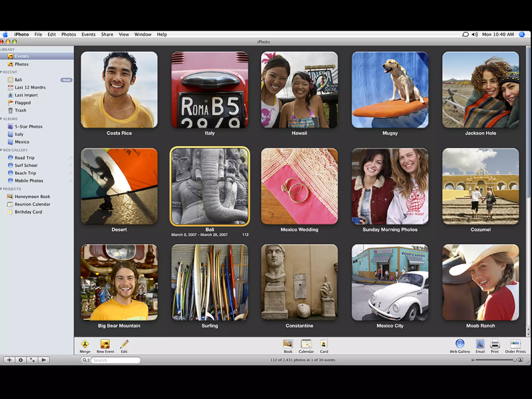
Task: Open the search options dropdown magnifier
Action: click(x=85, y=360)
